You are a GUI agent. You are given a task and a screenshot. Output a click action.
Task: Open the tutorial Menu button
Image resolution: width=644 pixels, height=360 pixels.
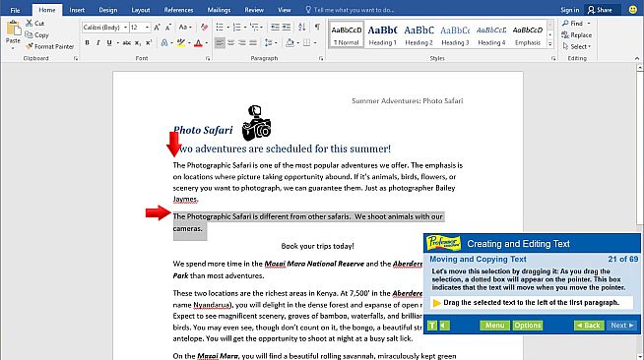tap(494, 326)
